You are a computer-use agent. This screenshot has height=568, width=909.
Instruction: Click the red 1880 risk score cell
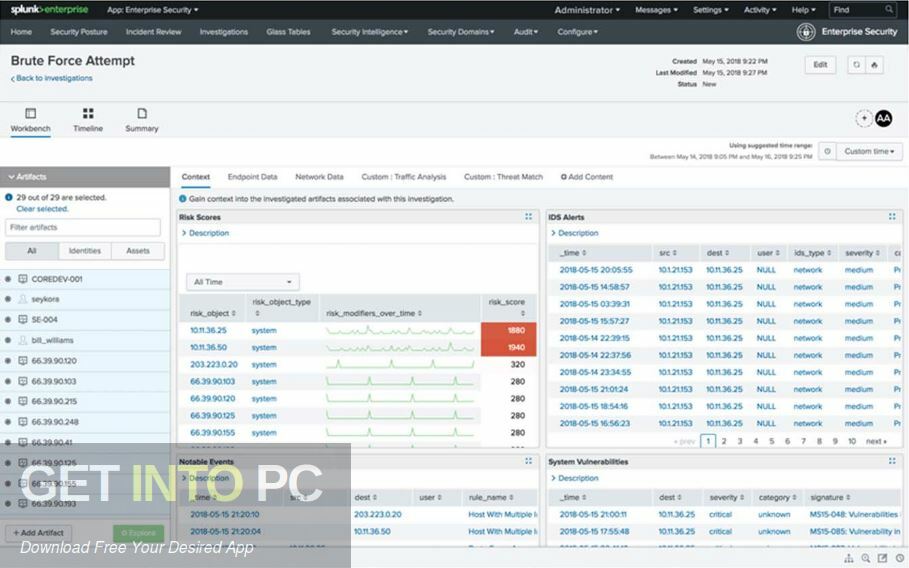[508, 330]
